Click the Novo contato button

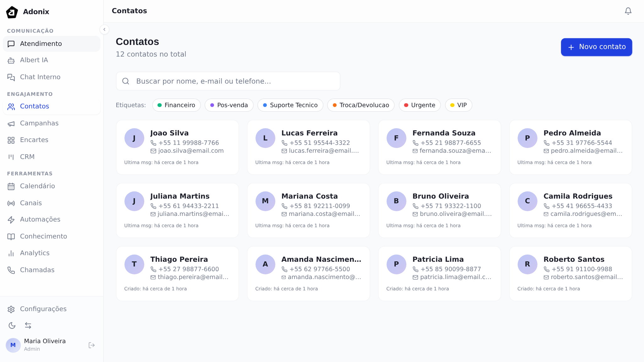point(596,47)
